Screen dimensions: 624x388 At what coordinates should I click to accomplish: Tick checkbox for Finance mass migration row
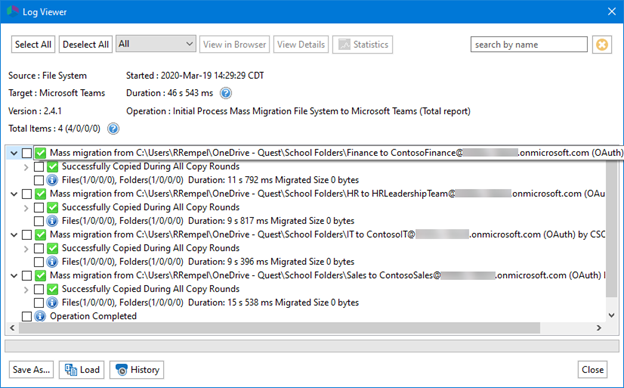(x=27, y=153)
